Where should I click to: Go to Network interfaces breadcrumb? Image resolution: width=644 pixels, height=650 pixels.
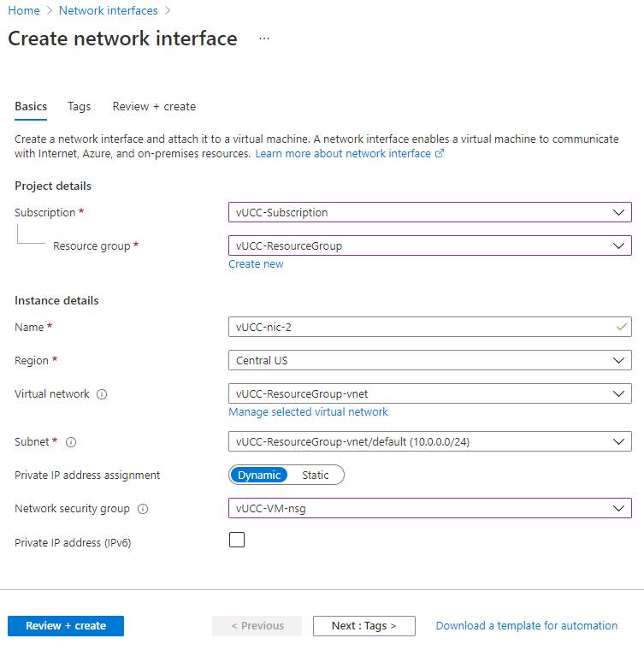(109, 11)
